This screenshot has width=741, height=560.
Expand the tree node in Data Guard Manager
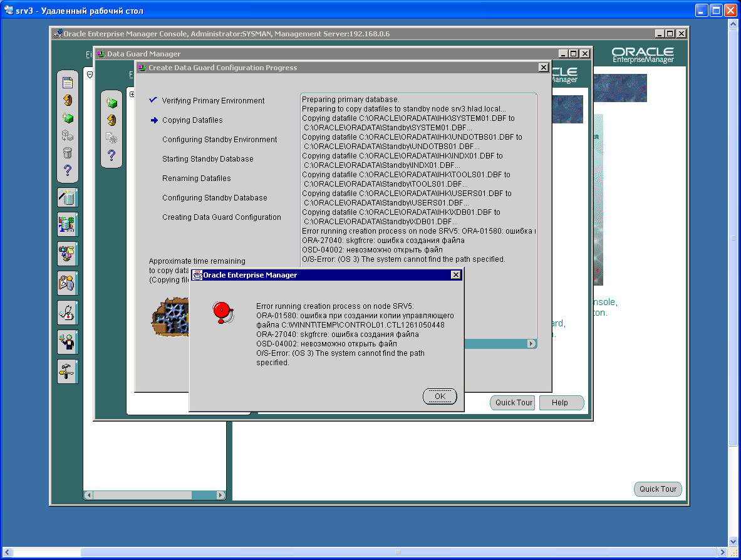click(x=132, y=95)
